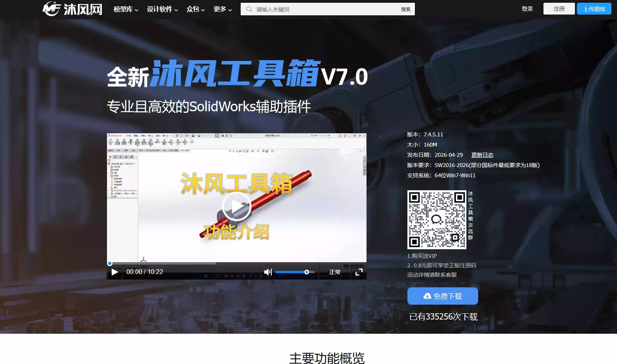Click the 支持系统: 64位Win7-Win11 text
Screen dimensions: 617x364
[x=441, y=175]
